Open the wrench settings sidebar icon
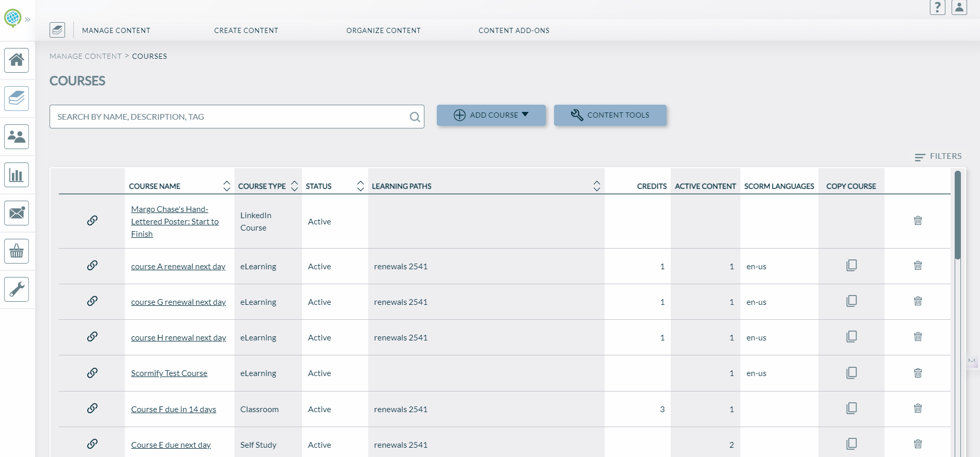Screen dimensions: 980x457 point(17,289)
